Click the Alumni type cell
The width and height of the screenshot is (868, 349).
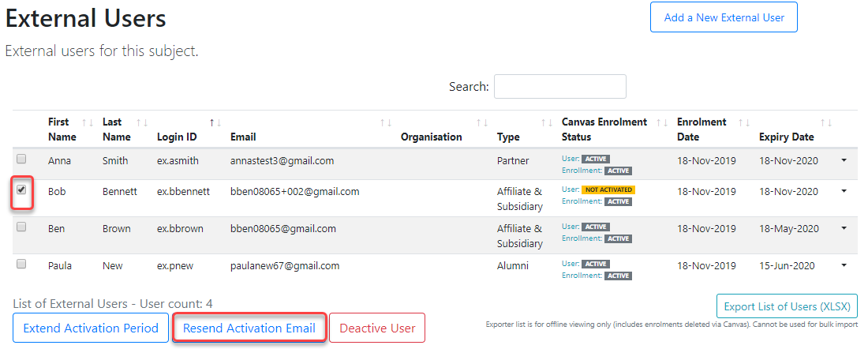click(x=513, y=265)
